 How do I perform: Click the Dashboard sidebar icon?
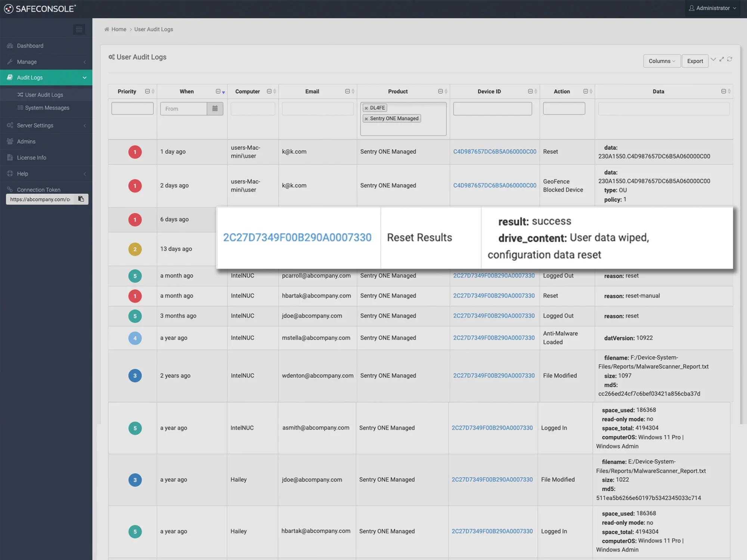10,46
